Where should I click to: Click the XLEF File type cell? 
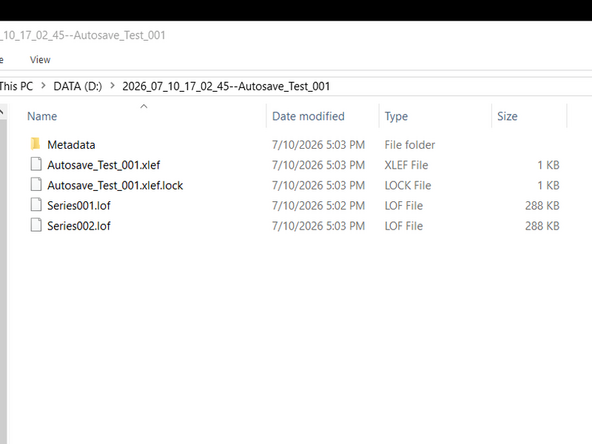pyautogui.click(x=406, y=165)
